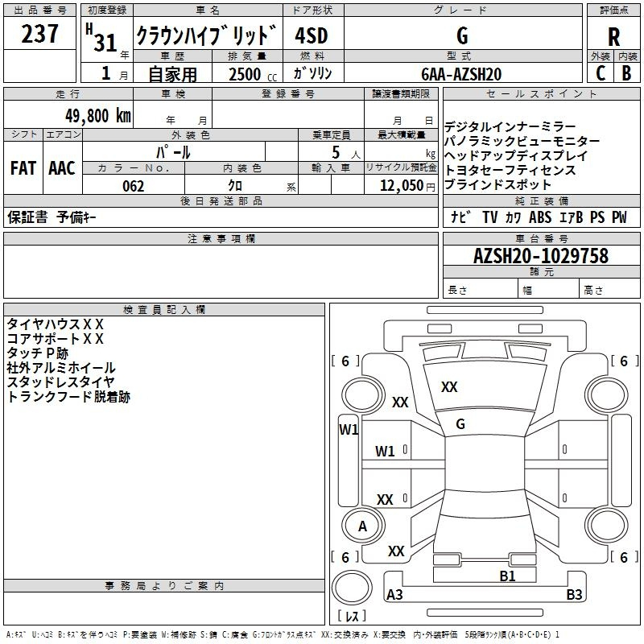644x644 pixels.
Task: Click the 検査員記入欄 section header
Action: 164,309
